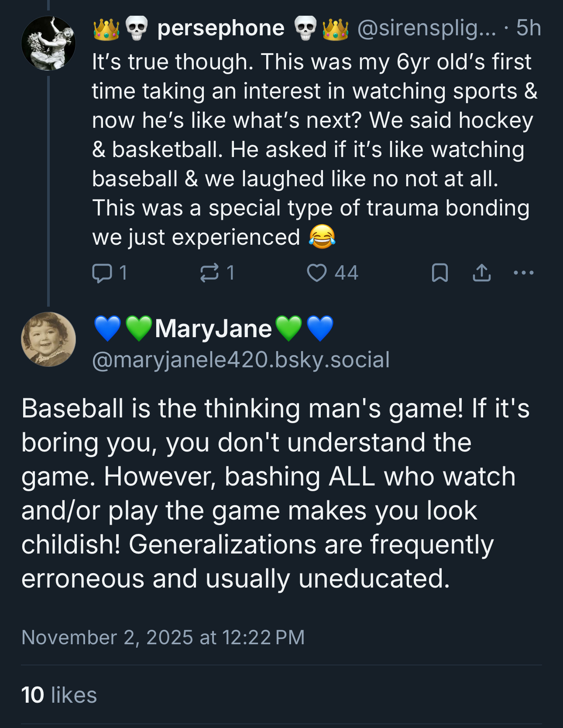563x728 pixels.
Task: Click the crying-laughing emoji in persephone's post
Action: (x=322, y=237)
